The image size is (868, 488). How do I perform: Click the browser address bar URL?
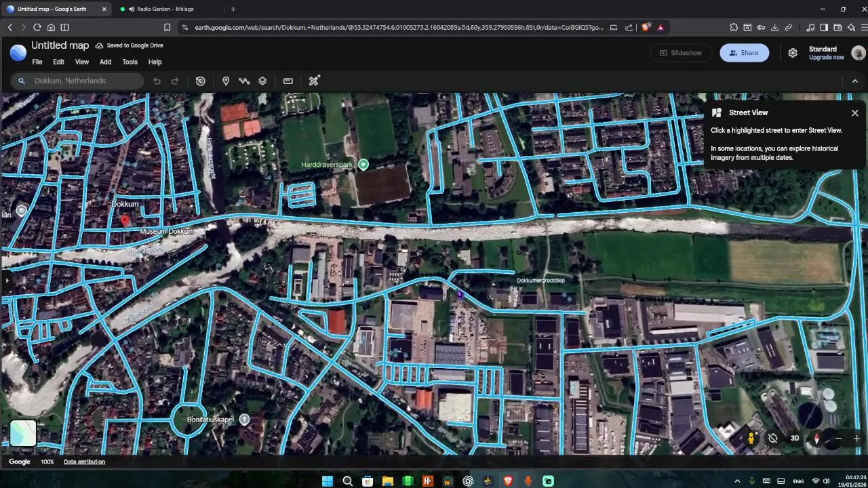tap(399, 27)
